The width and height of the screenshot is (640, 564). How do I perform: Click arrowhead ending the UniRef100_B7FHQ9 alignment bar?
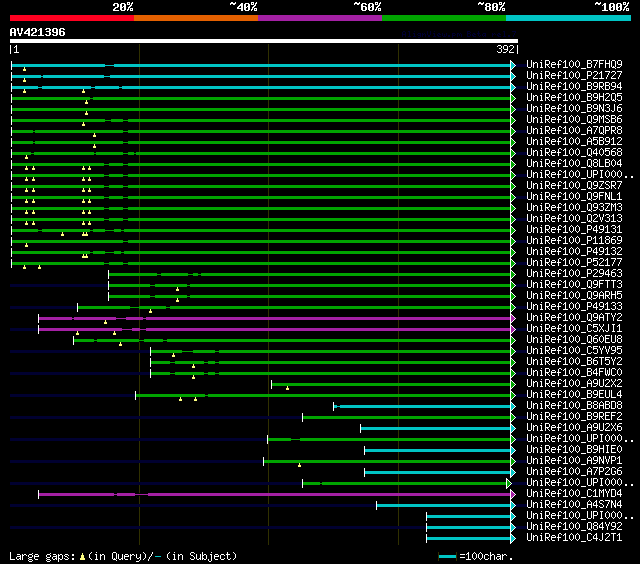513,64
